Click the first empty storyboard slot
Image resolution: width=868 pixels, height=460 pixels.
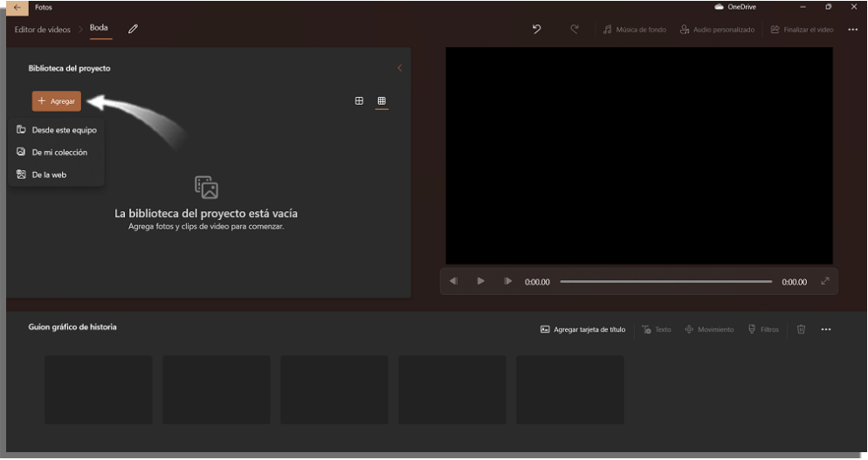(x=99, y=389)
